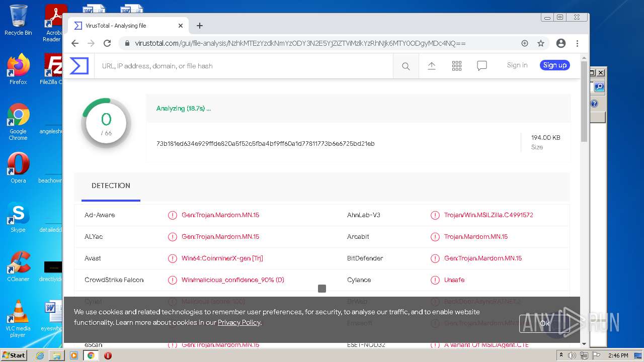Viewport: 644px width, 362px height.
Task: Click Avast Win64:CoinminerX-gen [Trj] result
Action: click(222, 258)
